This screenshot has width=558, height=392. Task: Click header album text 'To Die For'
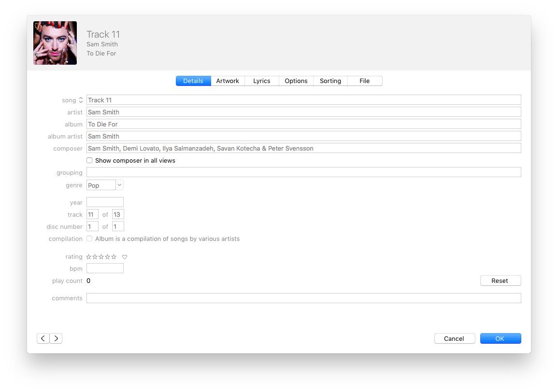click(101, 54)
